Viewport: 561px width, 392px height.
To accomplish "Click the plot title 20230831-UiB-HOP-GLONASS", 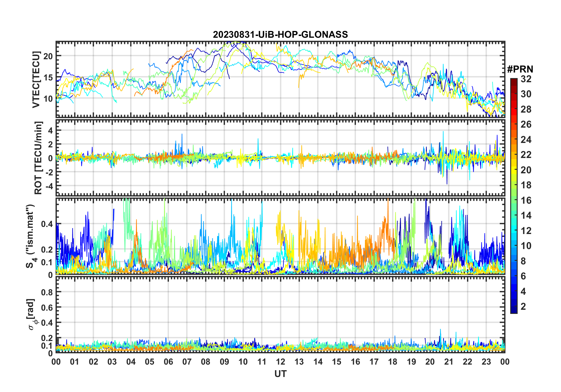I will coord(280,34).
